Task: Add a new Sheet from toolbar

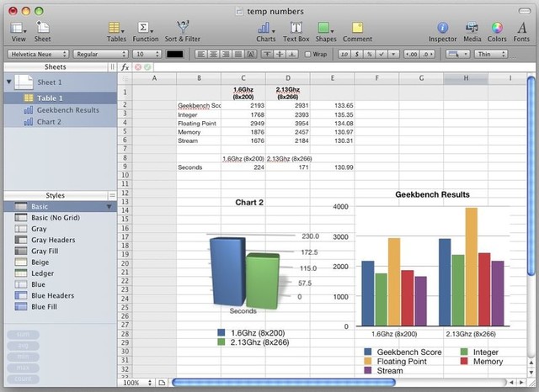Action: [42, 32]
